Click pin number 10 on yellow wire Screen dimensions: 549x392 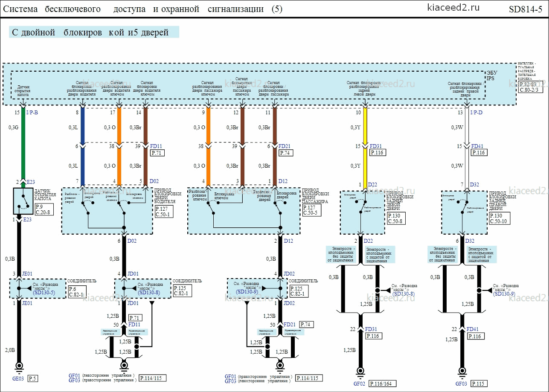tap(358, 113)
